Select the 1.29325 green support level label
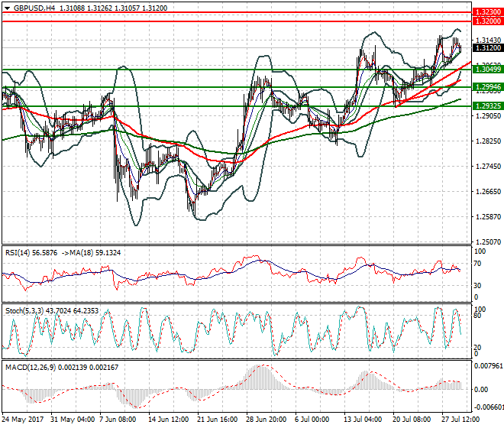The width and height of the screenshot is (504, 428). (x=488, y=106)
